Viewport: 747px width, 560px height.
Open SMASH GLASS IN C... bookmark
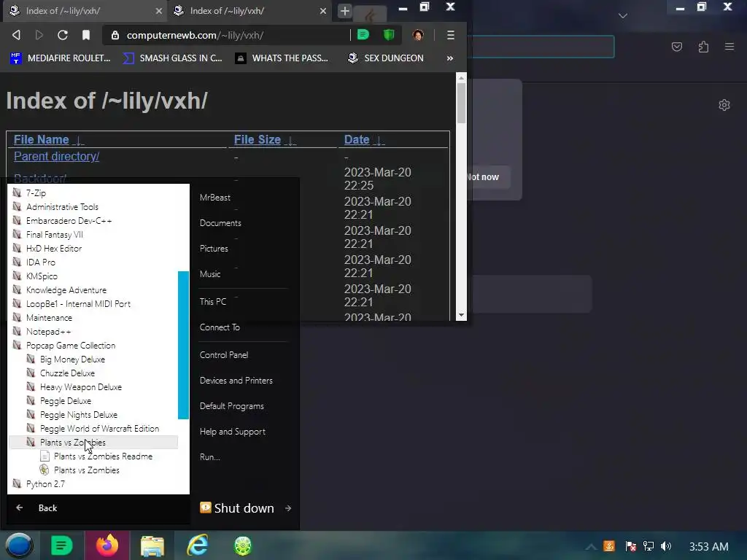pos(172,58)
